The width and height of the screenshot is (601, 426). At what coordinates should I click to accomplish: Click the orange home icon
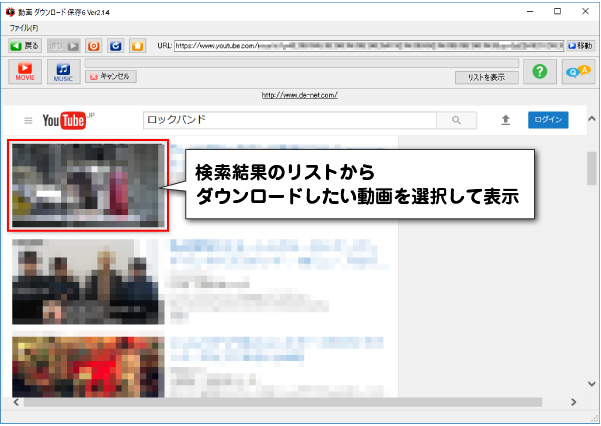(x=138, y=46)
